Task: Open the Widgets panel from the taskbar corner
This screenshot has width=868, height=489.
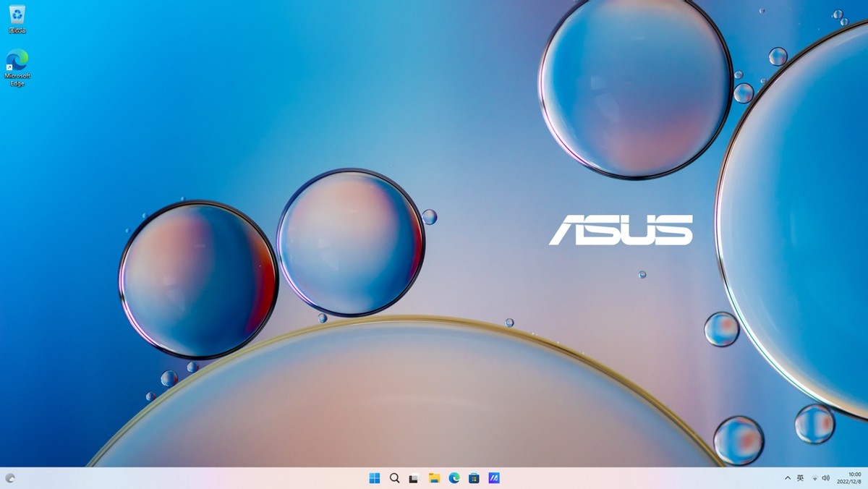Action: [x=10, y=478]
